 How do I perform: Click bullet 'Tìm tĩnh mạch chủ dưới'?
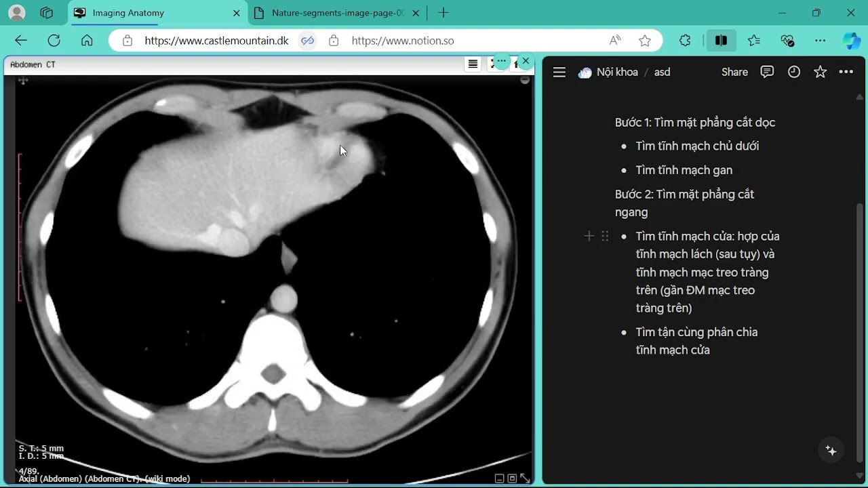coord(697,146)
